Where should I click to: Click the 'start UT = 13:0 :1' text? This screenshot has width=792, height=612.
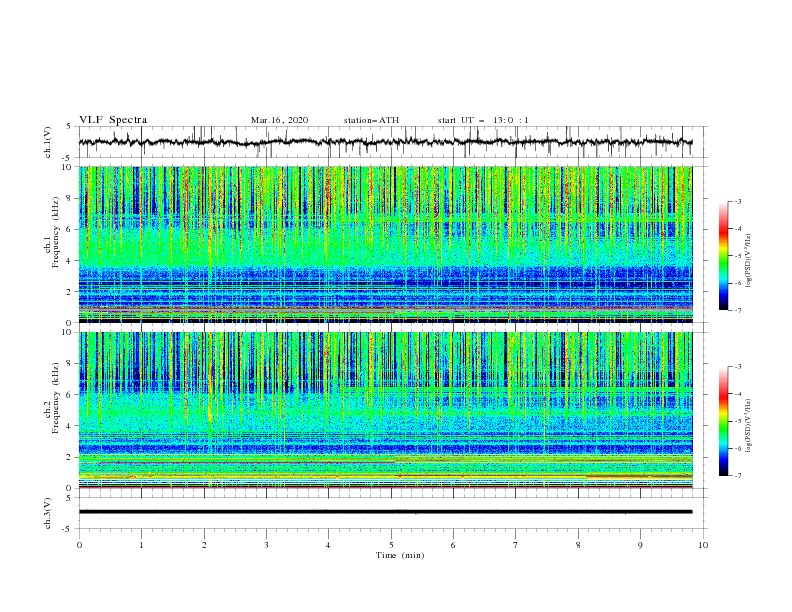483,120
